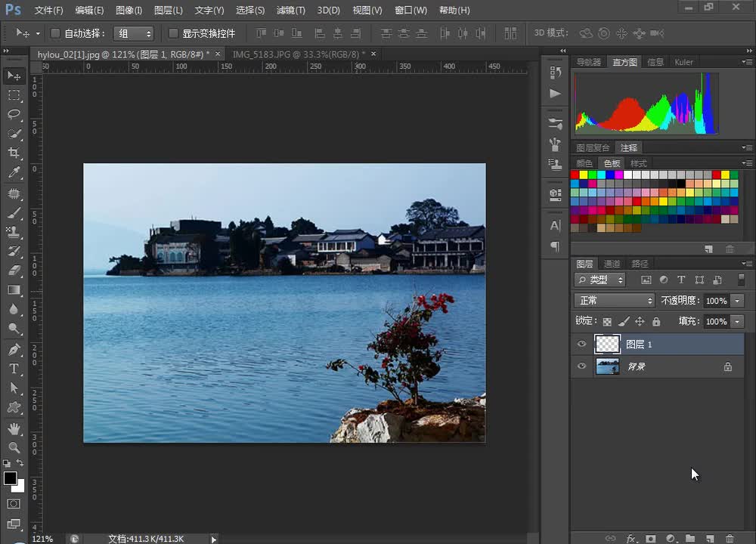Delete layer using trash icon
Image resolution: width=756 pixels, height=544 pixels.
tap(730, 538)
